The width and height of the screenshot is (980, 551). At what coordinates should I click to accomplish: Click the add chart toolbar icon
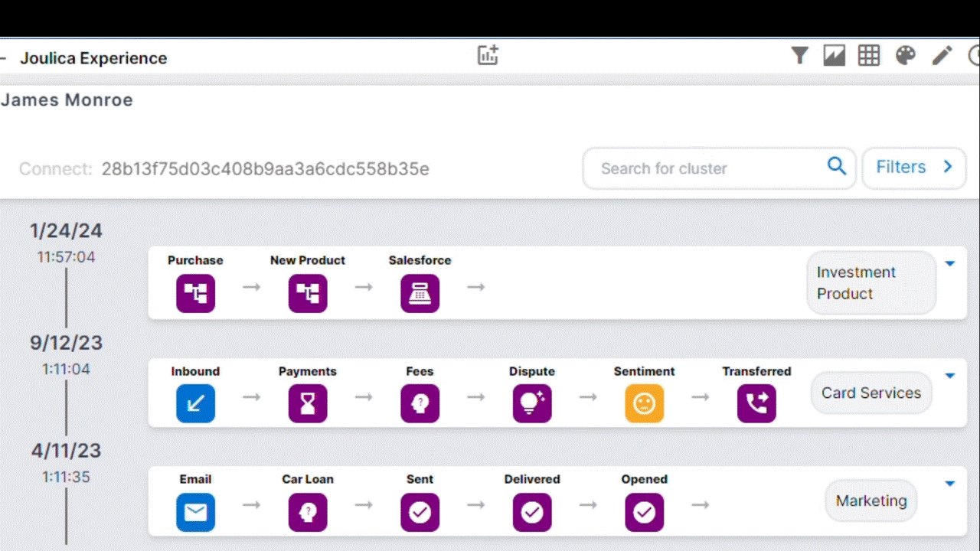point(488,55)
